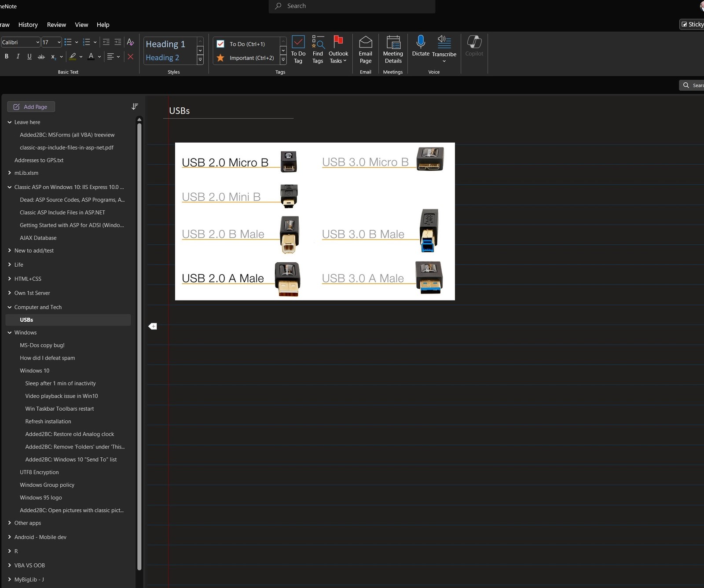
Task: Toggle italic formatting
Action: (x=18, y=56)
